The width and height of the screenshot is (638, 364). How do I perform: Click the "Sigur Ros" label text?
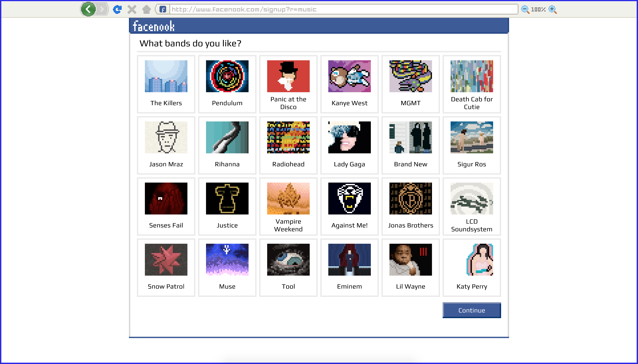point(472,164)
